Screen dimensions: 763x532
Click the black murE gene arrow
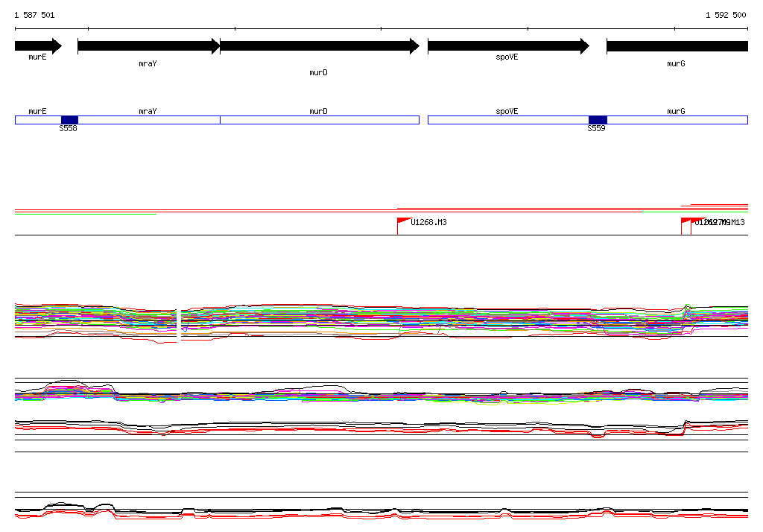(x=39, y=46)
